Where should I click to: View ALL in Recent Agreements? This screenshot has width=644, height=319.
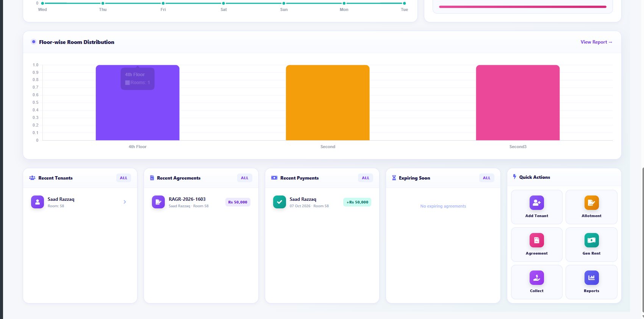coord(245,178)
